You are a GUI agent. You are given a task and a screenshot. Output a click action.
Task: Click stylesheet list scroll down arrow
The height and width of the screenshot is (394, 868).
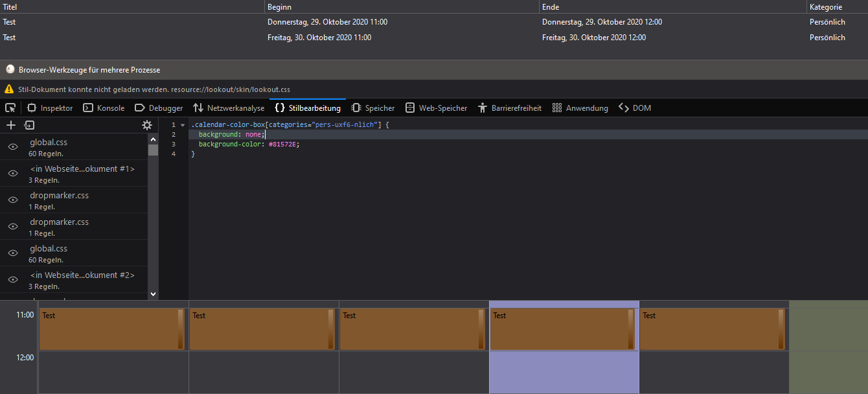[x=153, y=294]
